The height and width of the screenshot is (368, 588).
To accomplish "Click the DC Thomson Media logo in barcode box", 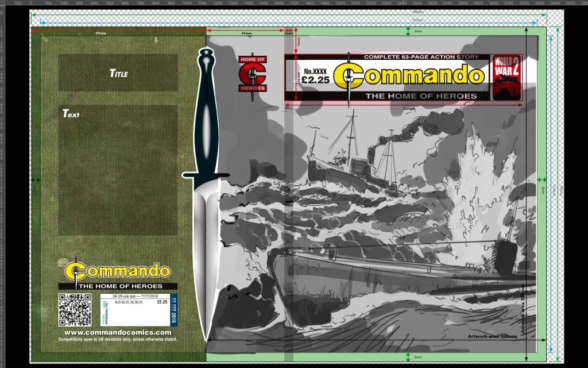I will point(106,313).
